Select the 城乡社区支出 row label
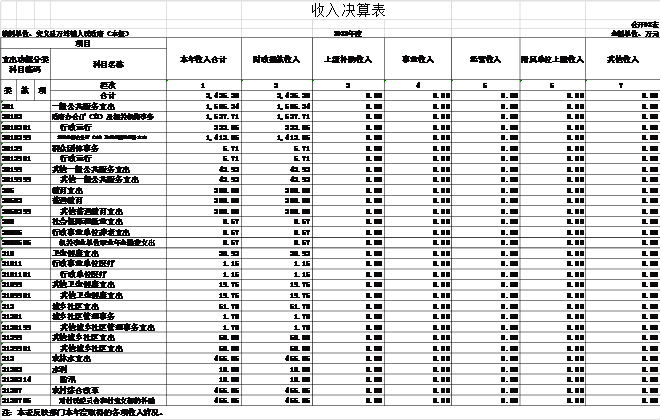This screenshot has width=661, height=420. tap(80, 307)
